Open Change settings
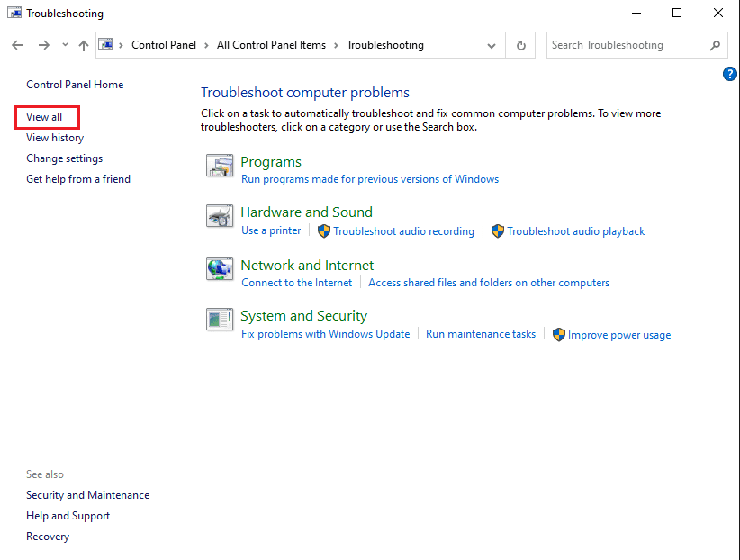Viewport: 740px width, 560px height. coord(64,158)
